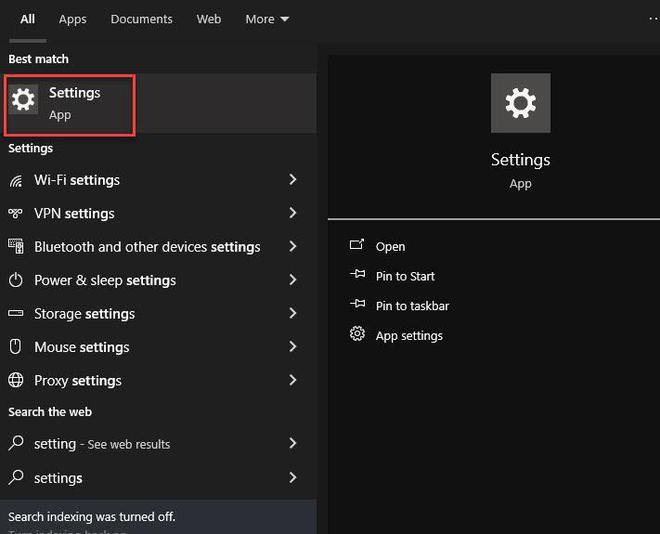Viewport: 660px width, 534px height.
Task: Expand the Wi-Fi settings chevron arrow
Action: click(293, 180)
